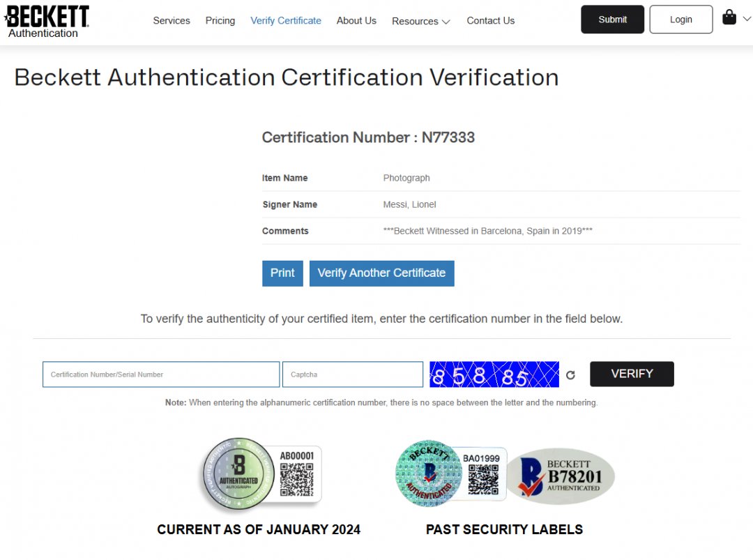753x560 pixels.
Task: Print the certificate with the Print button
Action: point(282,273)
